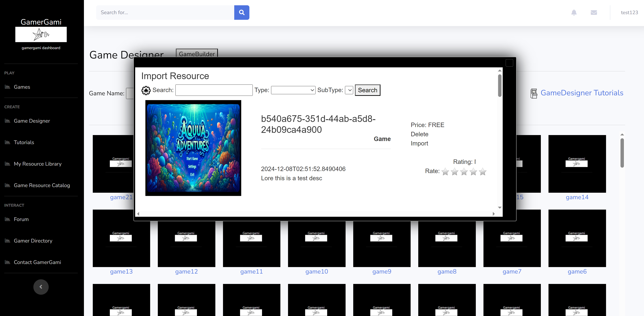Image resolution: width=644 pixels, height=316 pixels.
Task: Open My Resource Library in sidebar
Action: pos(37,164)
